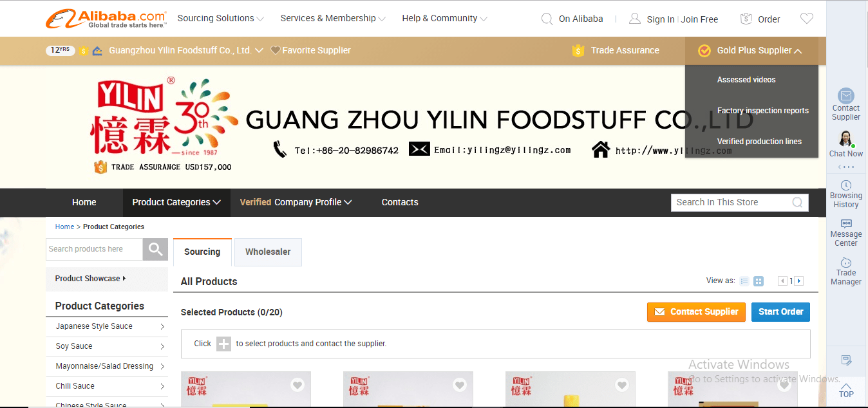Favorite the second product with its heart
Image resolution: width=868 pixels, height=408 pixels.
459,385
